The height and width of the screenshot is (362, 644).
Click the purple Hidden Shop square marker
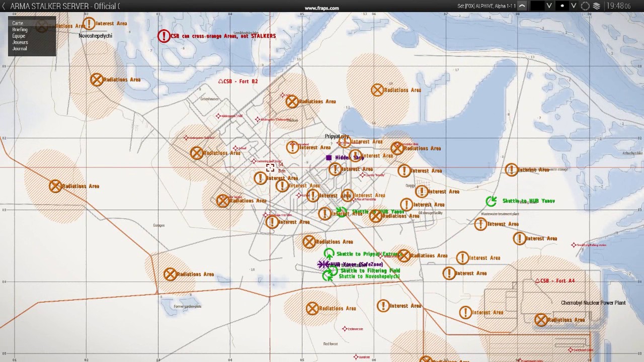(x=329, y=158)
